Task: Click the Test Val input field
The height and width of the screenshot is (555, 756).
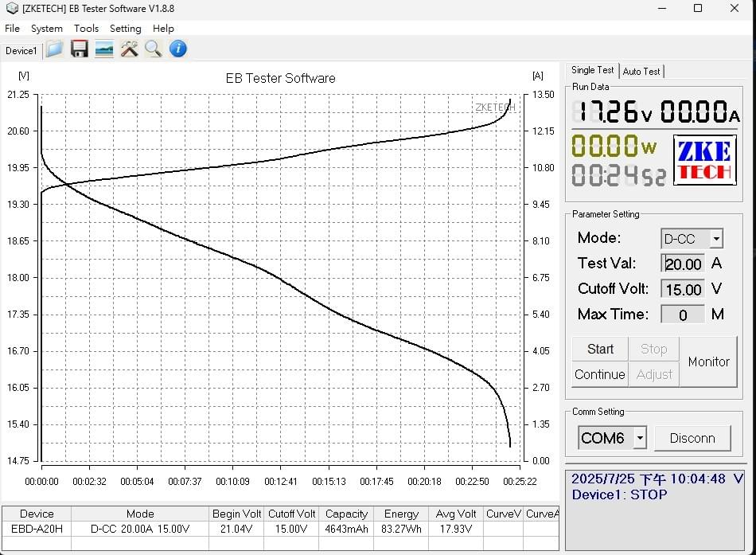Action: tap(683, 264)
